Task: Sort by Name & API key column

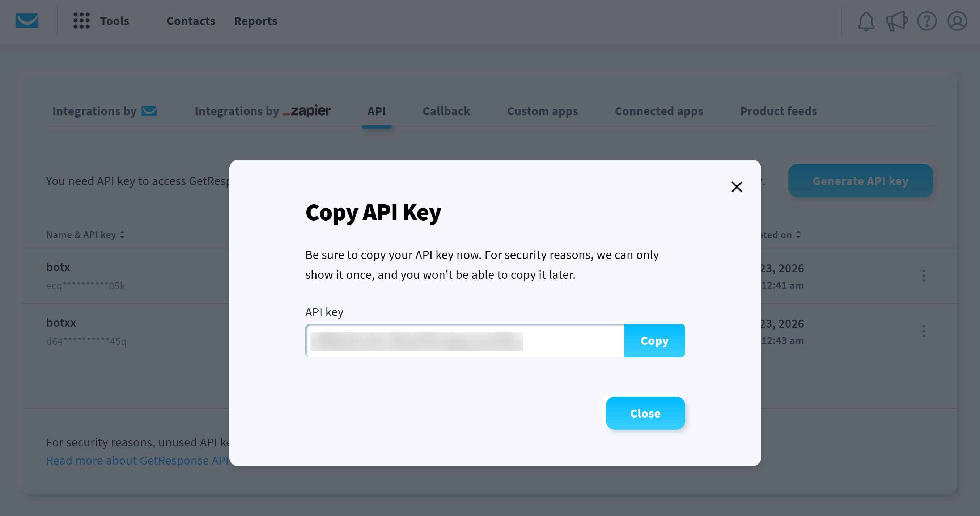Action: coord(85,235)
